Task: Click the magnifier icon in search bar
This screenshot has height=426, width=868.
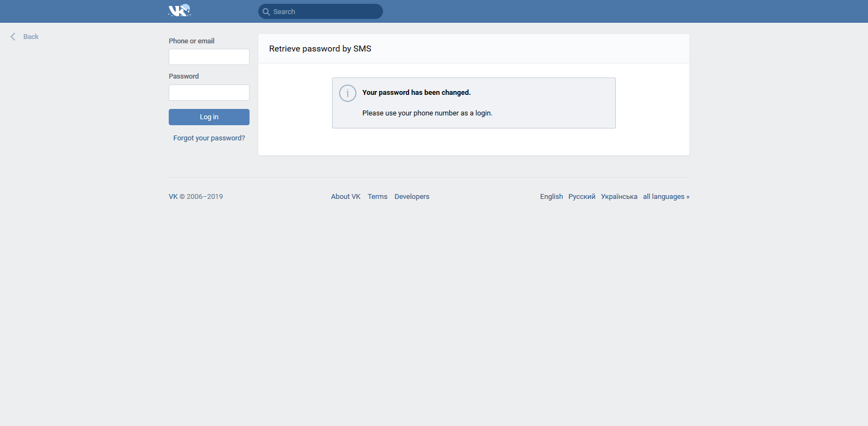Action: click(266, 12)
